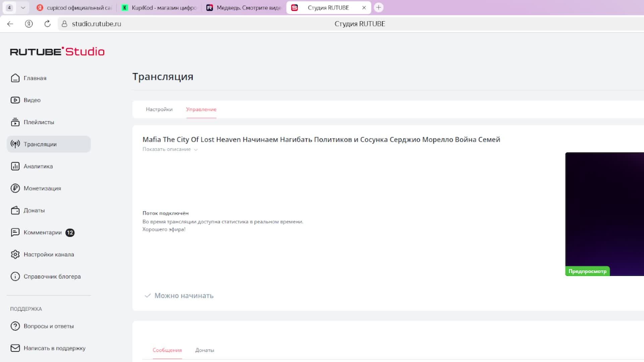The image size is (644, 362).
Task: Open the tab group dropdown arrow
Action: click(23, 8)
